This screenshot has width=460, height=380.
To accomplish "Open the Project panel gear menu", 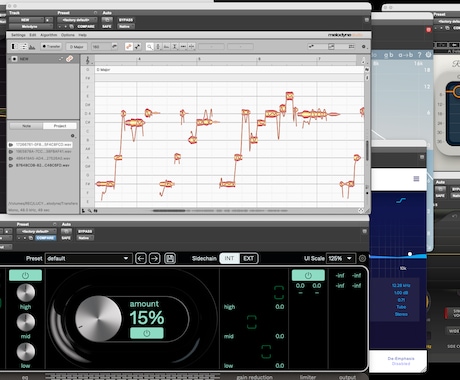I will (73, 136).
